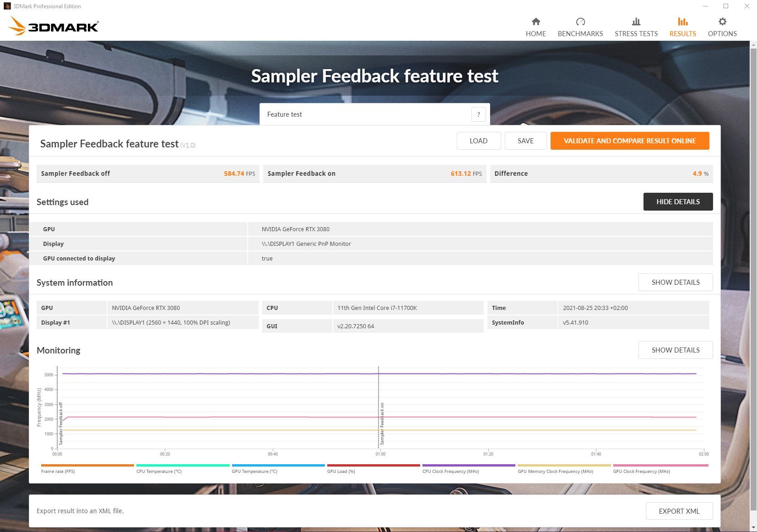Click the Home house icon

tap(536, 22)
